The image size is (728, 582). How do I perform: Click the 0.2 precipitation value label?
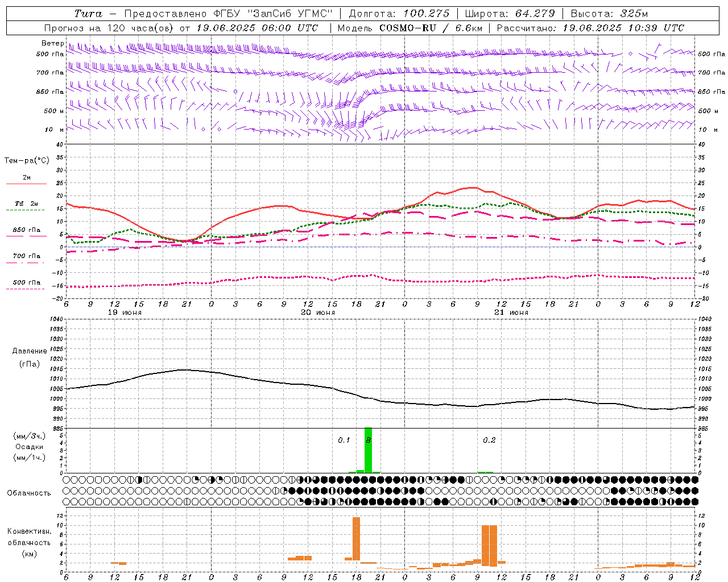[x=489, y=440]
